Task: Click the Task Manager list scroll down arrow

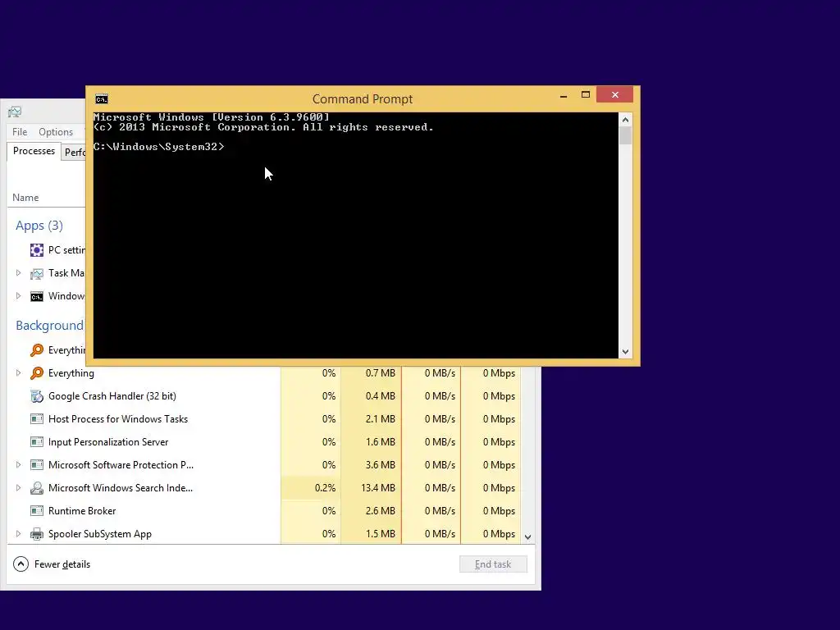Action: (x=527, y=536)
